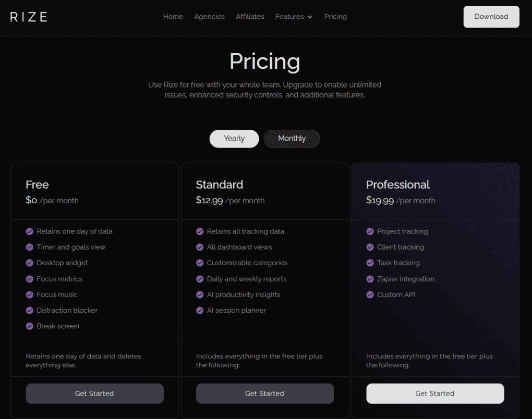Click the RIZE logo in the header
The image size is (532, 419).
click(28, 17)
